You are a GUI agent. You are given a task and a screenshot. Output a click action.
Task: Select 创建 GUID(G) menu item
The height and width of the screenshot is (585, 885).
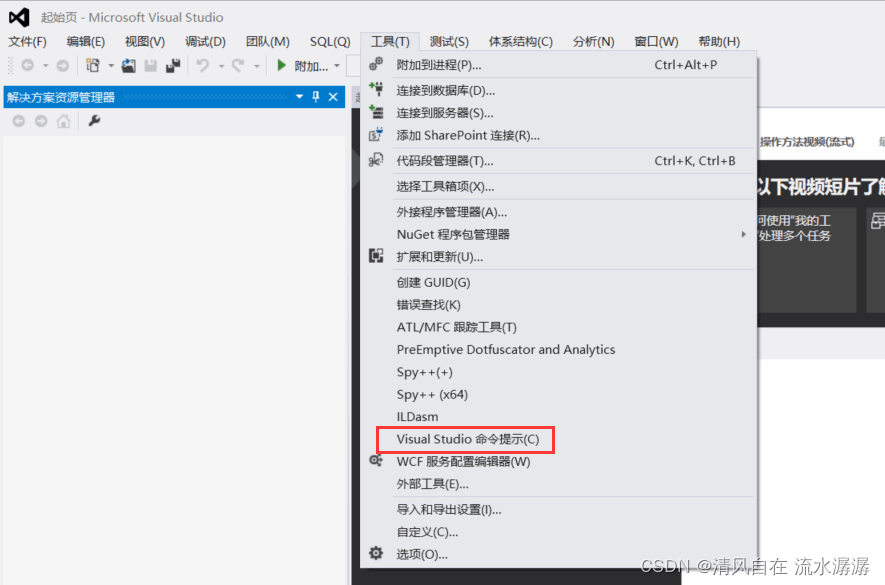coord(559,282)
